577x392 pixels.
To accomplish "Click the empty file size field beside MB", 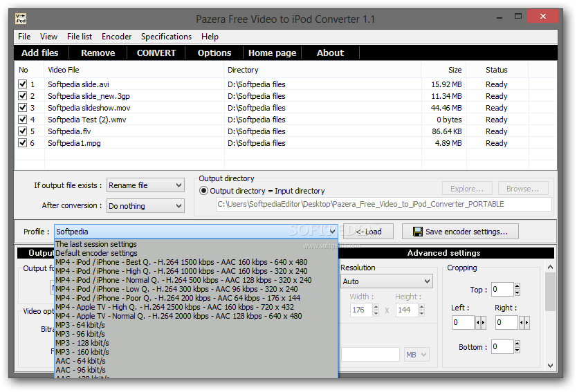I will (x=370, y=355).
